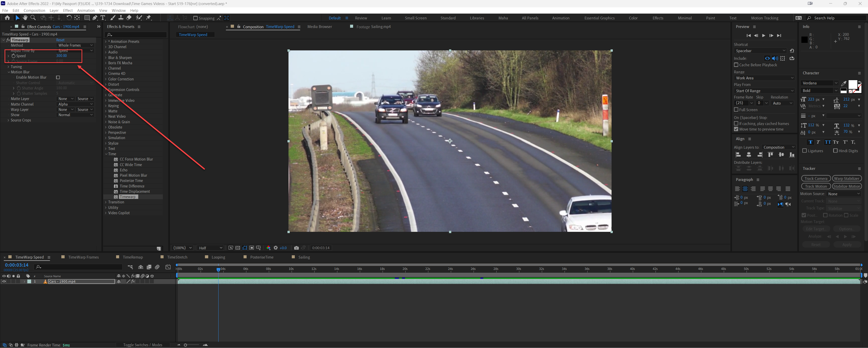
Task: Toggle Cache Before Playback checkbox
Action: pos(736,65)
